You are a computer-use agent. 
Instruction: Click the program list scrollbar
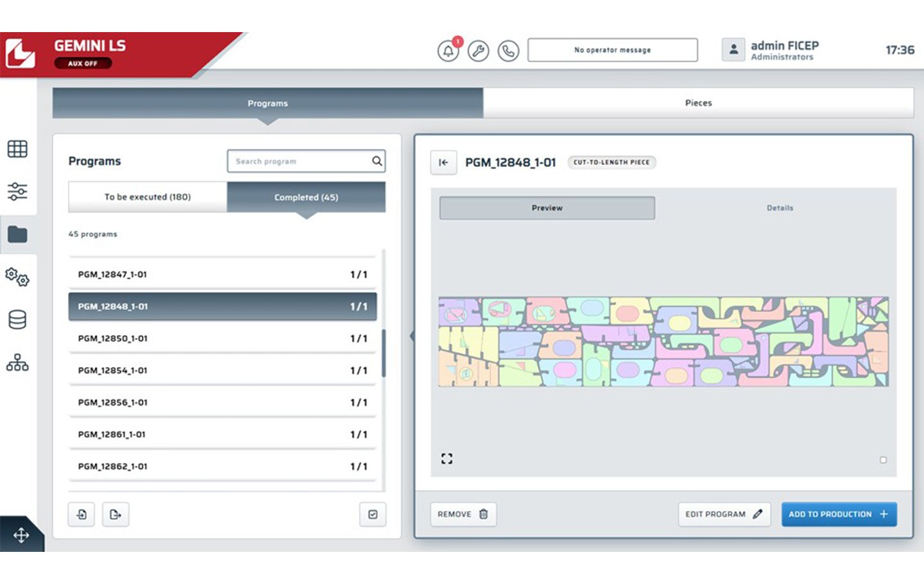pyautogui.click(x=384, y=353)
